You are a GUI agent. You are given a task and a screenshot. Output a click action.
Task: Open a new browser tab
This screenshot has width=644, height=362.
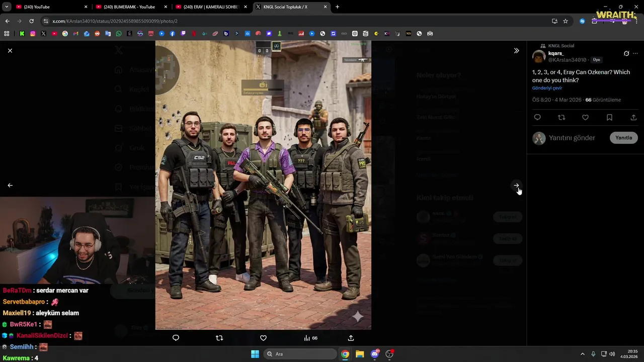tap(337, 7)
